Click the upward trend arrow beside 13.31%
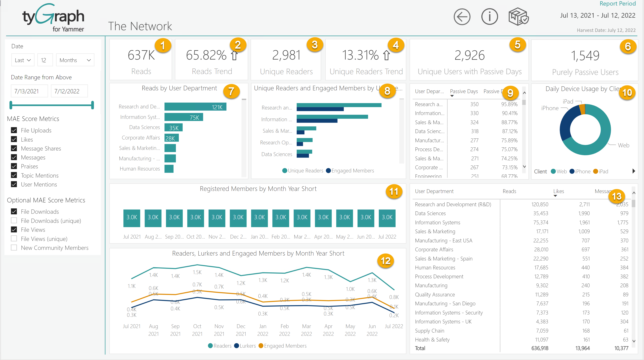Viewport: 644px width, 360px height. tap(385, 55)
